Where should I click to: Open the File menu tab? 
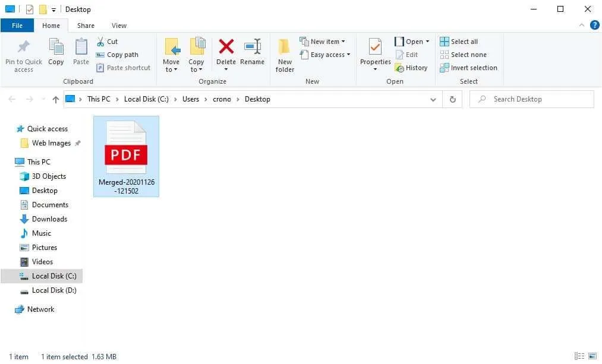coord(17,26)
